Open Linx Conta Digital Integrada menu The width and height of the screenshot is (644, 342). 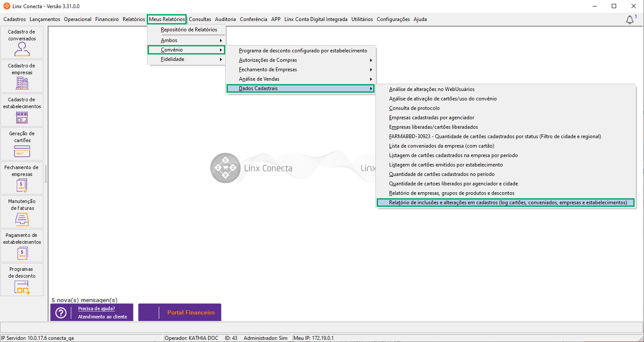pos(316,19)
